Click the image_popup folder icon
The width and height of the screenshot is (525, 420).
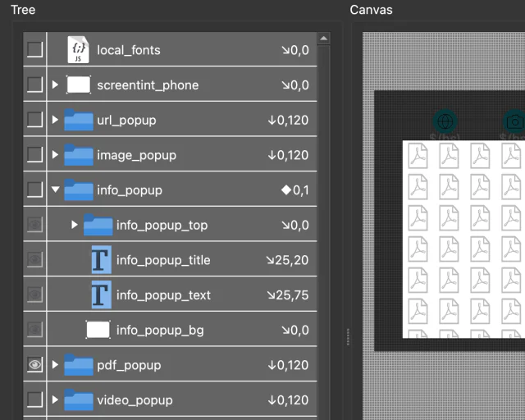[79, 155]
